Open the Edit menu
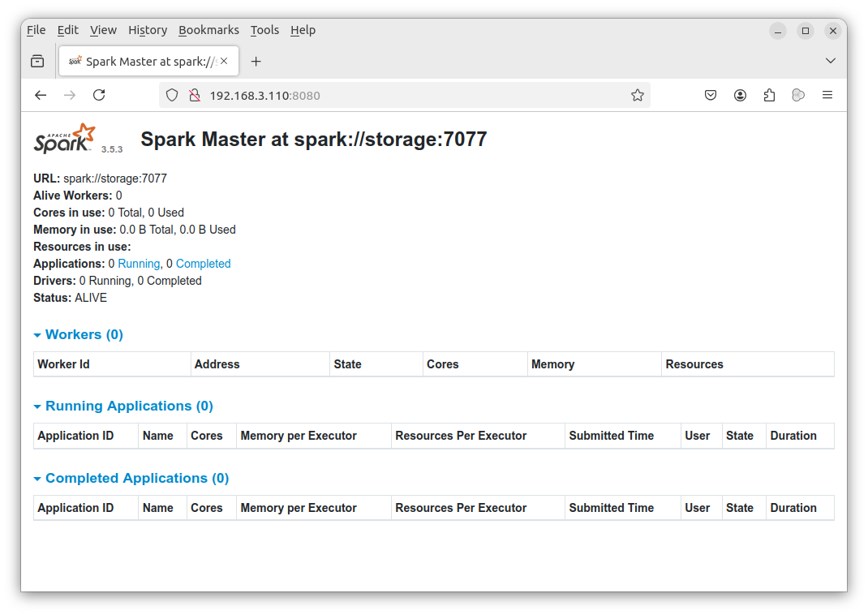868x615 pixels. 67,30
